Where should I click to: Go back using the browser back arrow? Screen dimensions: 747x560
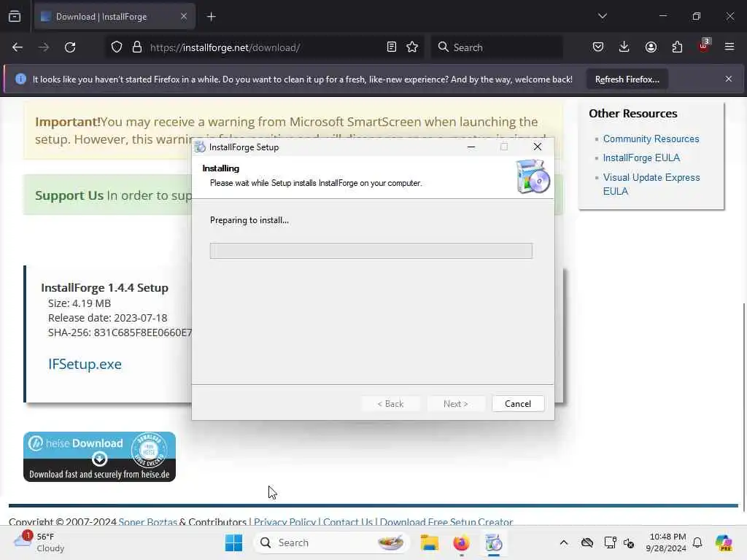[18, 47]
